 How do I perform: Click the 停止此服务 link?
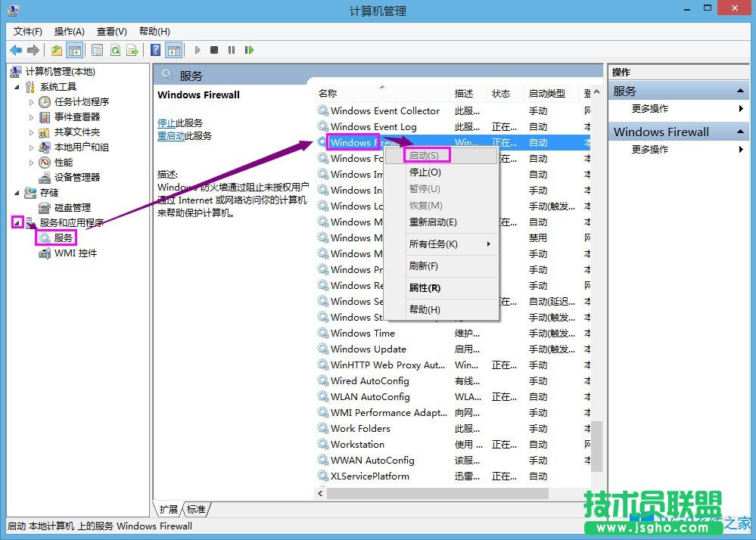[x=167, y=122]
